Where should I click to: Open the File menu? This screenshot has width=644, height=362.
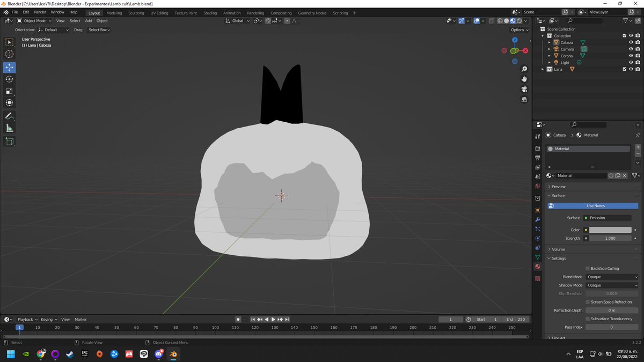(14, 12)
